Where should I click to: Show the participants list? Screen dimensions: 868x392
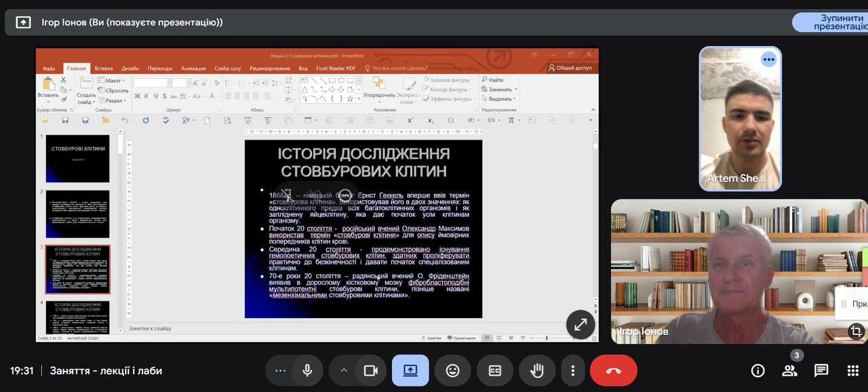click(x=789, y=370)
